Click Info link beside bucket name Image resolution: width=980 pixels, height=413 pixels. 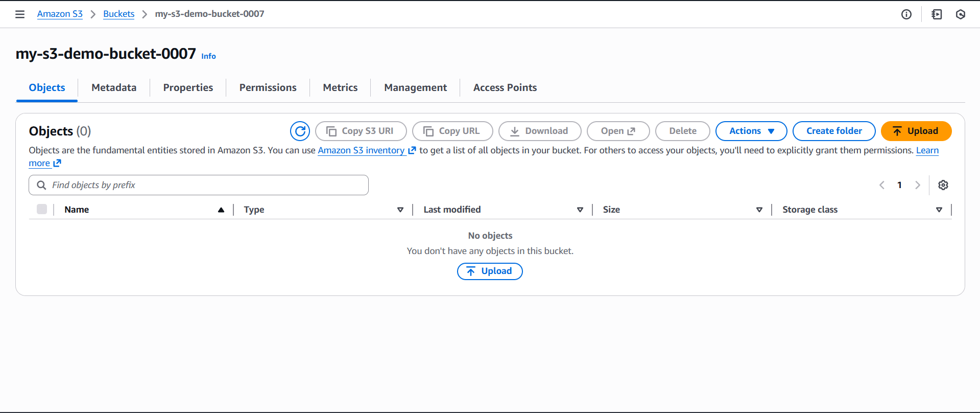(208, 56)
